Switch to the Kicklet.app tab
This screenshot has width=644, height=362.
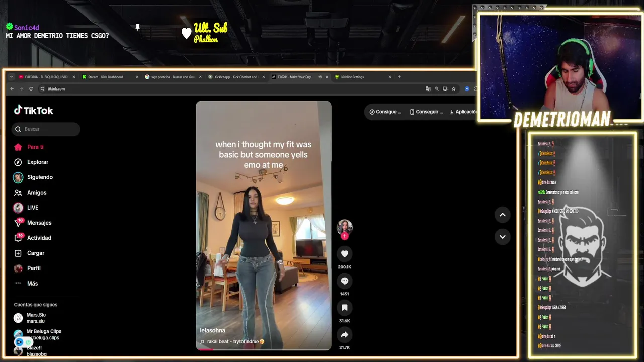tap(236, 77)
